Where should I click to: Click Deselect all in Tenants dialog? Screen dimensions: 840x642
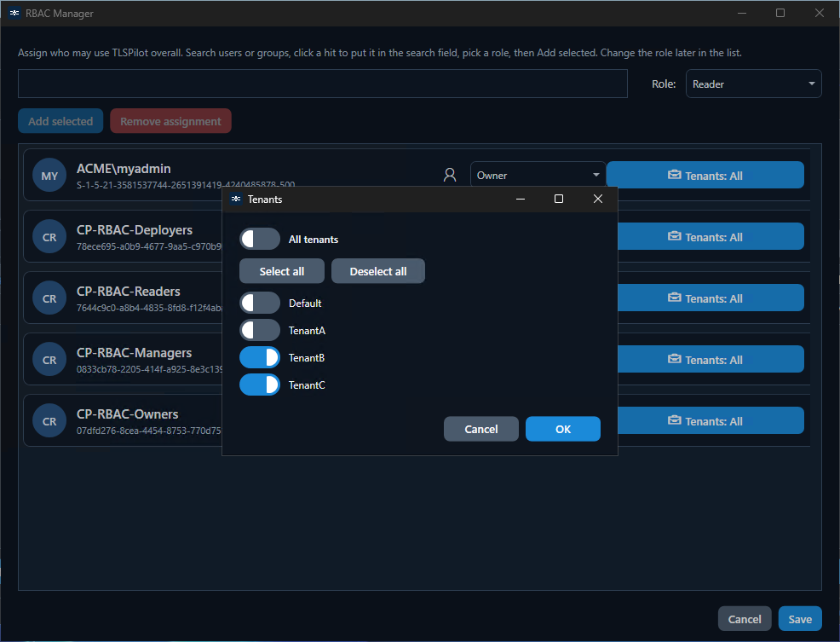(x=378, y=271)
